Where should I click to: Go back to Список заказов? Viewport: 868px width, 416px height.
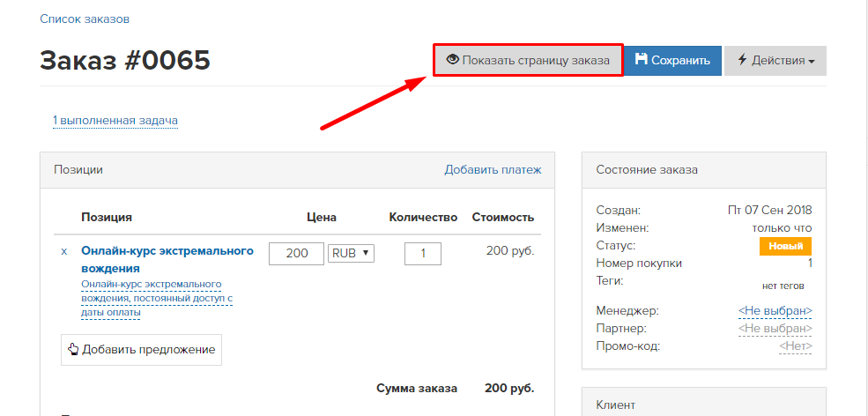[x=85, y=19]
